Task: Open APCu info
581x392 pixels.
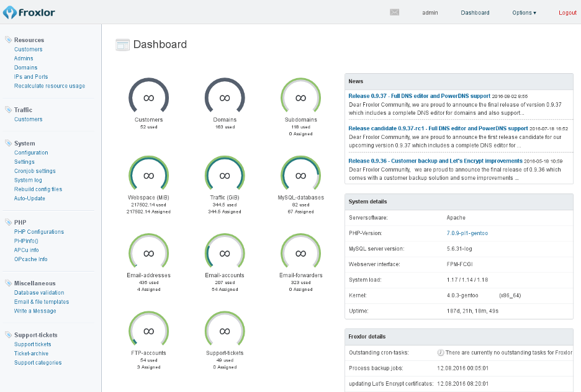Action: 26,250
